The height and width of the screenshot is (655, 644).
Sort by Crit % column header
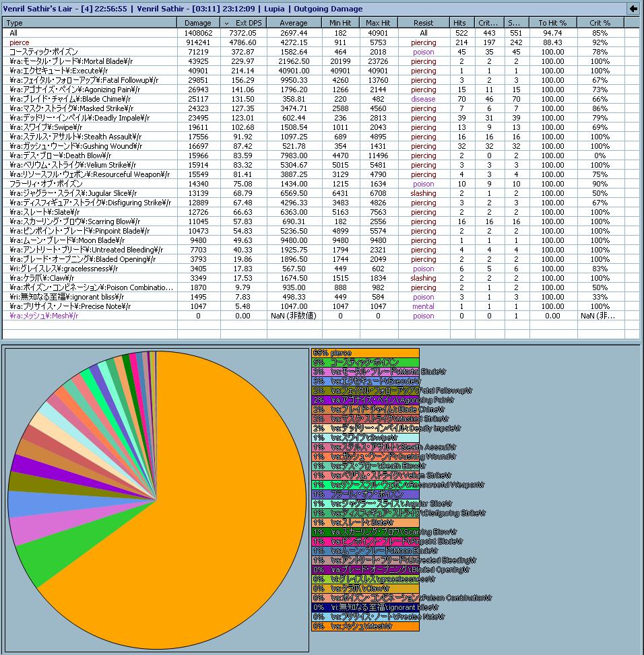pos(600,23)
